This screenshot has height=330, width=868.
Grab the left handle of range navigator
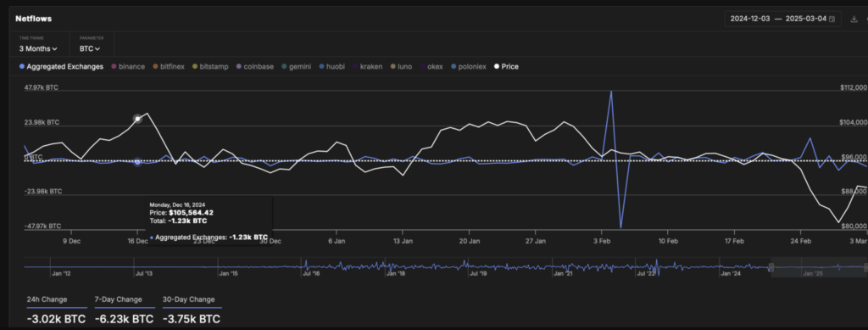771,267
